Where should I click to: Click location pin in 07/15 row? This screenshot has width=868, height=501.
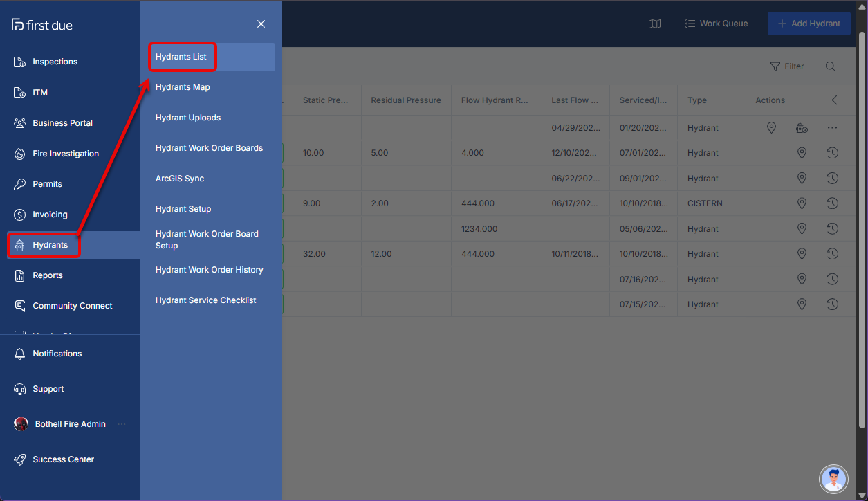pyautogui.click(x=802, y=304)
